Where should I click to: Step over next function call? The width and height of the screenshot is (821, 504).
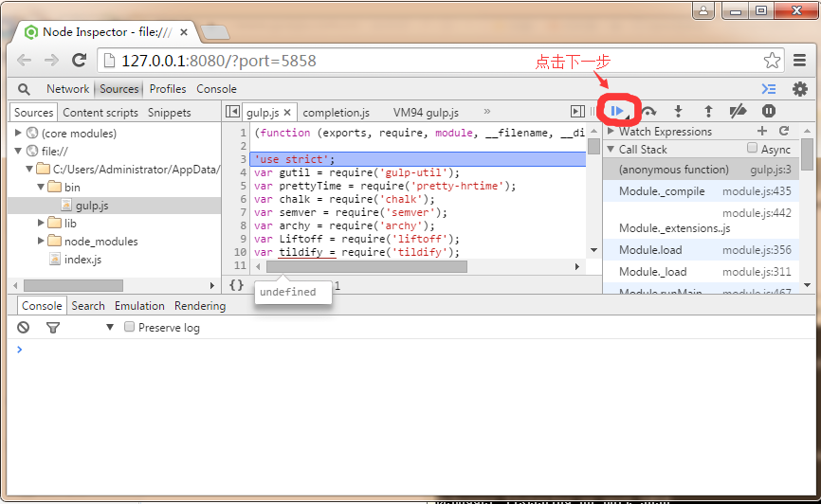click(x=648, y=111)
